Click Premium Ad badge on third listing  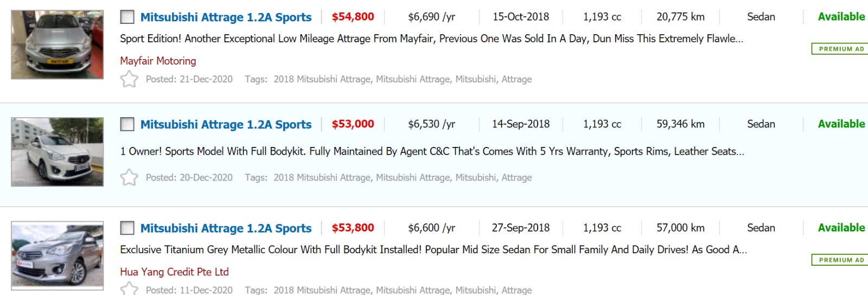[840, 260]
